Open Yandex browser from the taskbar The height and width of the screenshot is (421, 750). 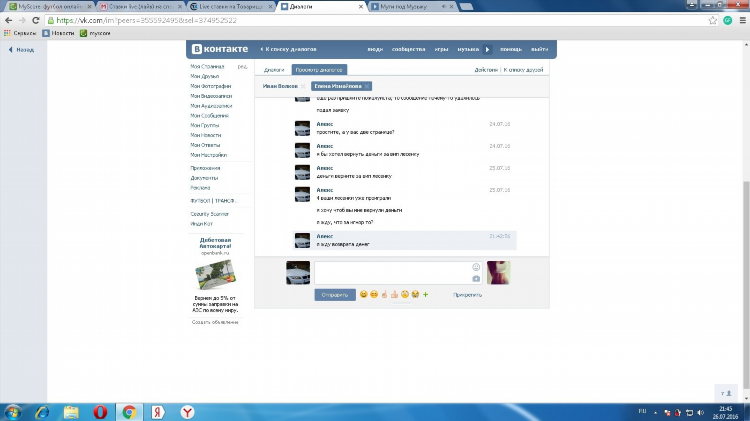[188, 412]
